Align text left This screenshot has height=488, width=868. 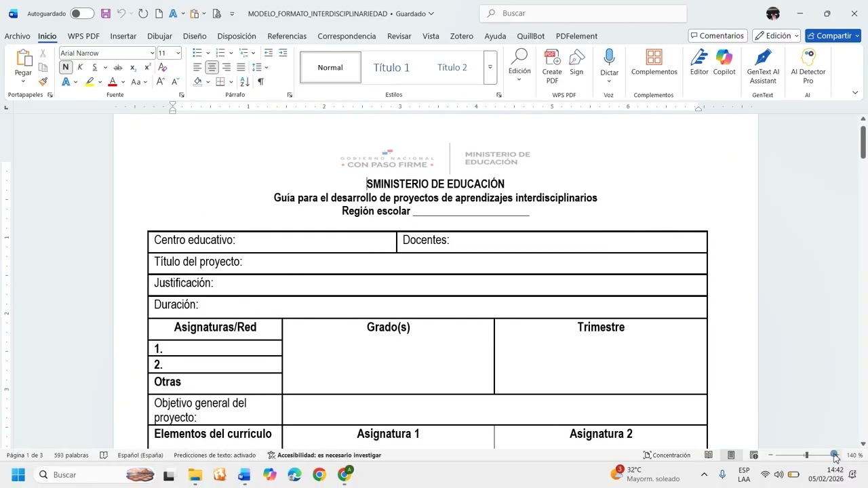(197, 67)
